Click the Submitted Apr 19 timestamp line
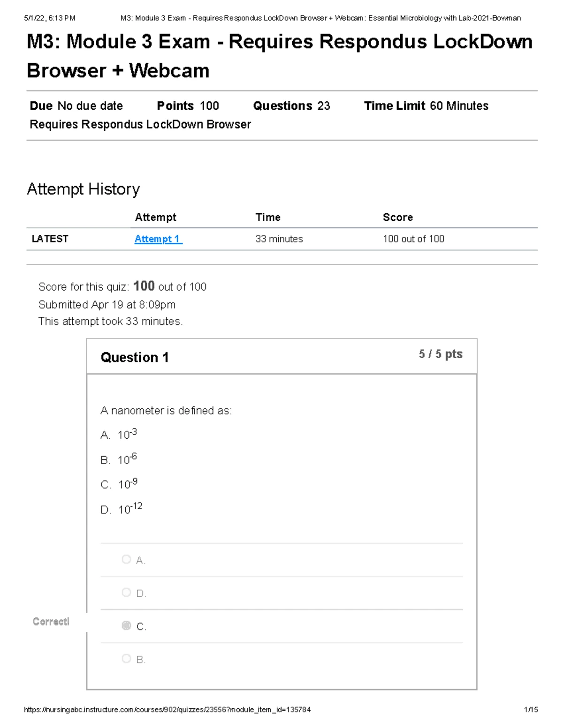This screenshot has height=728, width=563. pyautogui.click(x=107, y=305)
